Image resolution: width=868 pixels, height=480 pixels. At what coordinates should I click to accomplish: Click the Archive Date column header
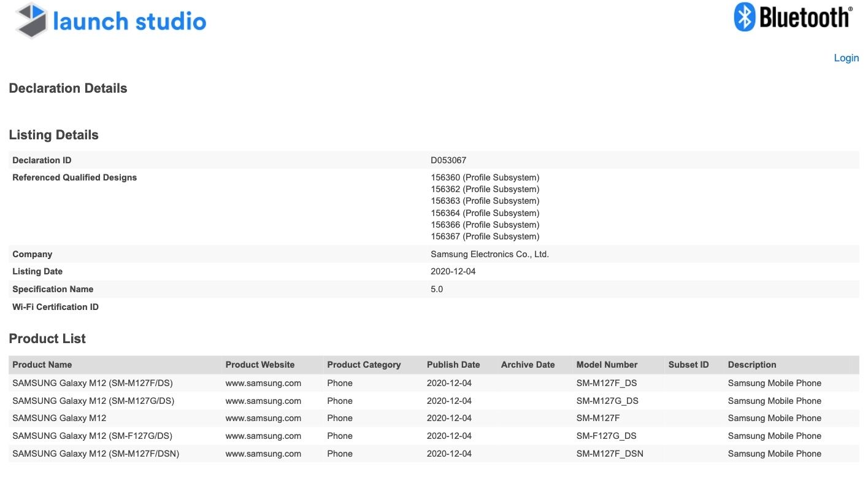(528, 365)
